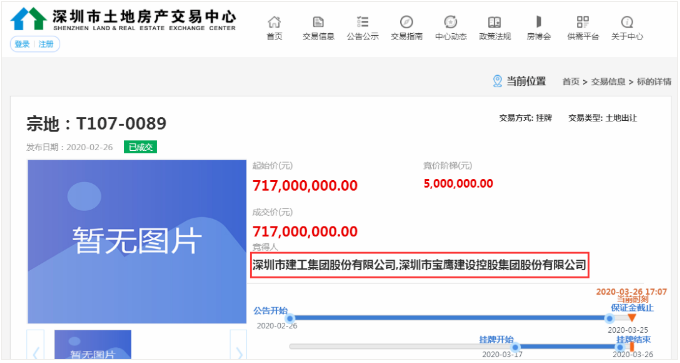Click the 公告开始 timeline marker
Image resolution: width=680 pixels, height=363 pixels.
(291, 318)
